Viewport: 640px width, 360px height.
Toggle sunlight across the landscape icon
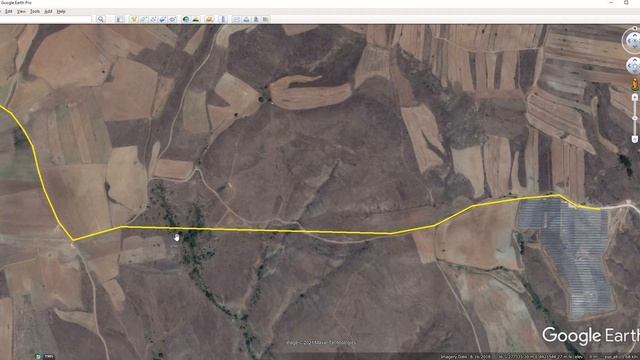click(x=196, y=19)
